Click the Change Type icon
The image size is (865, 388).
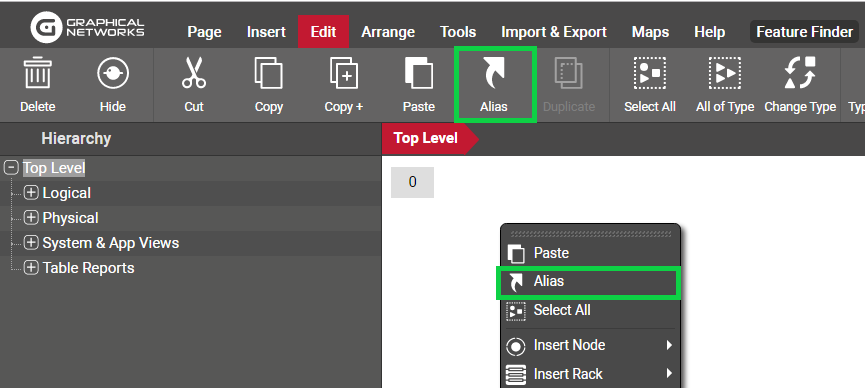[x=800, y=73]
